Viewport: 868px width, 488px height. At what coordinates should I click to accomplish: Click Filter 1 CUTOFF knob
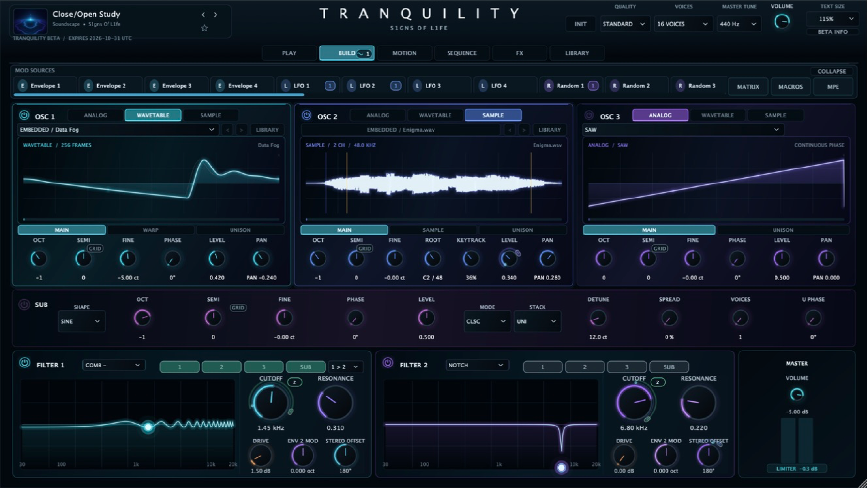tap(270, 402)
